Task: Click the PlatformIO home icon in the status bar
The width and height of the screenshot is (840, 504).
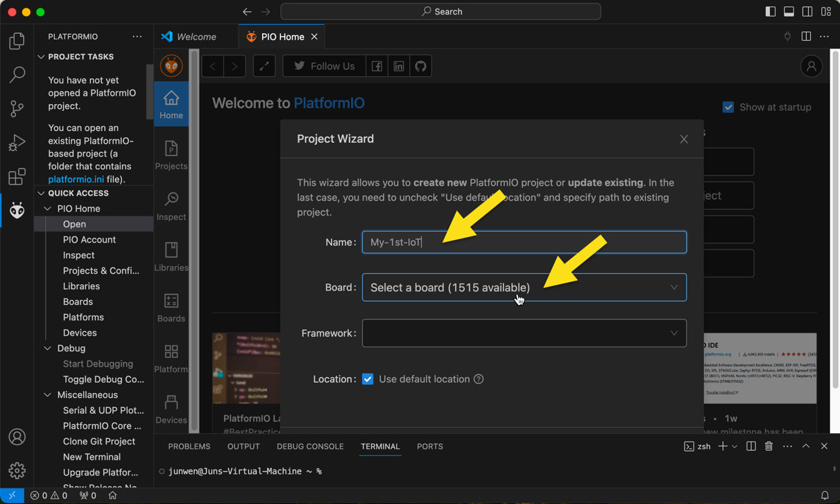Action: tap(112, 496)
